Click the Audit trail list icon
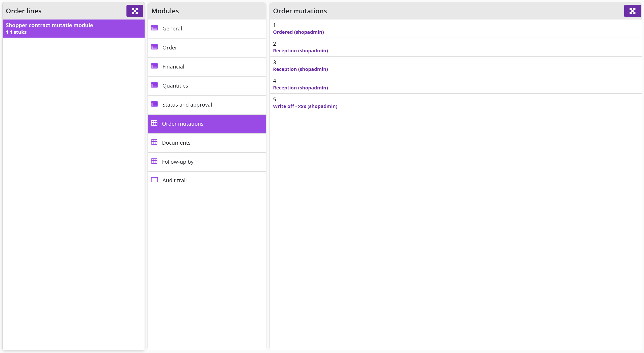This screenshot has width=644, height=353. (155, 180)
